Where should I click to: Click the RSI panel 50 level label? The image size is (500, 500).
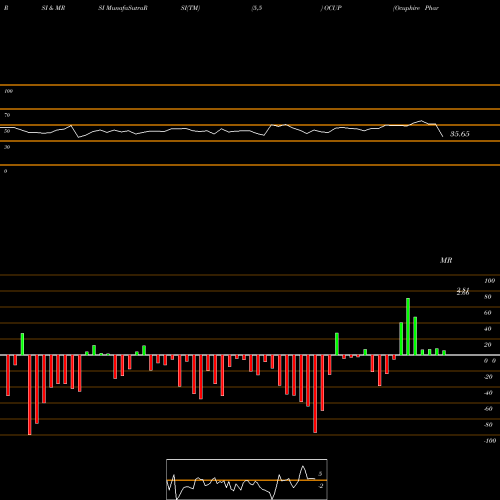tap(7, 131)
